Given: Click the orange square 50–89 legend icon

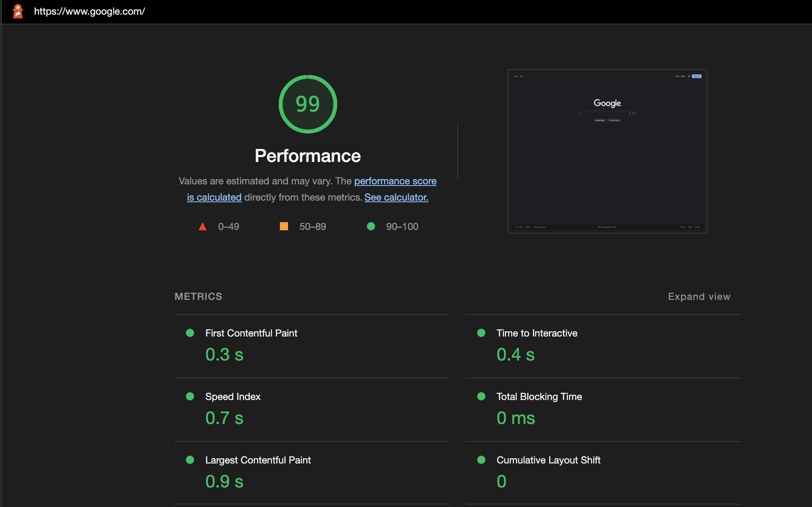Looking at the screenshot, I should 284,226.
